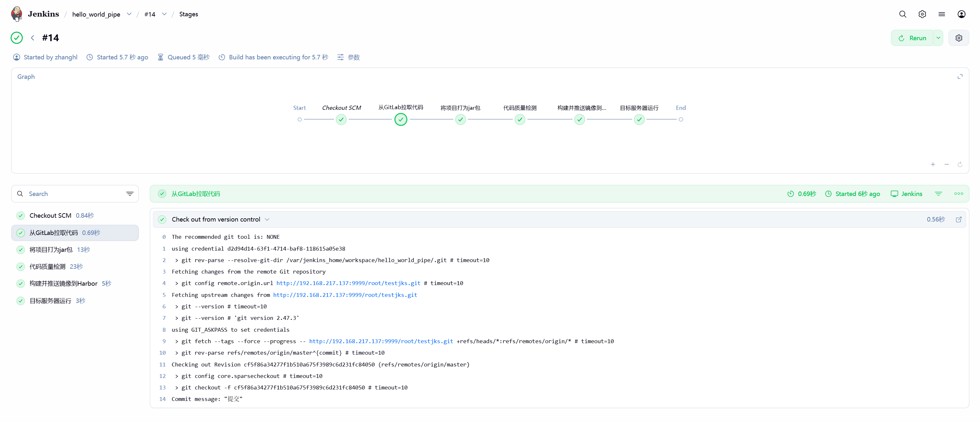
Task: Reset the pipeline graph zoom
Action: [x=960, y=164]
